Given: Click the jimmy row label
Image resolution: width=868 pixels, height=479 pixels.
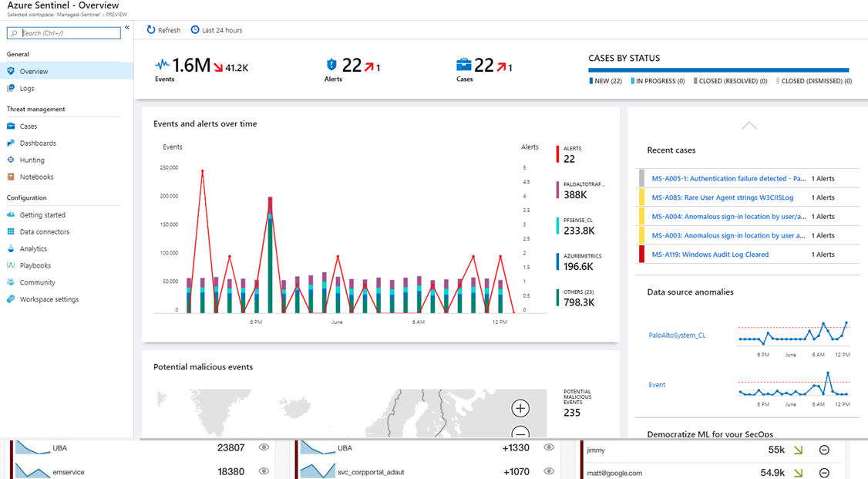Looking at the screenshot, I should tap(596, 450).
